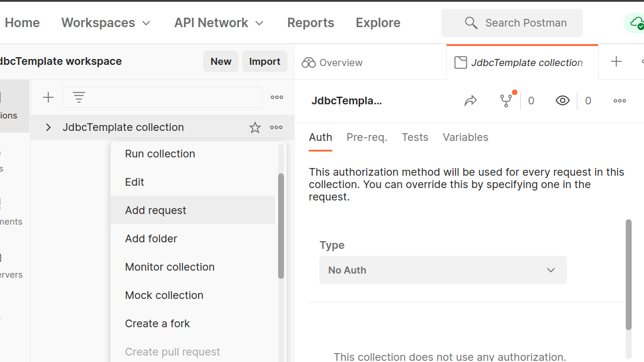The image size is (644, 362).
Task: Open collection view more actions menu
Action: (620, 101)
